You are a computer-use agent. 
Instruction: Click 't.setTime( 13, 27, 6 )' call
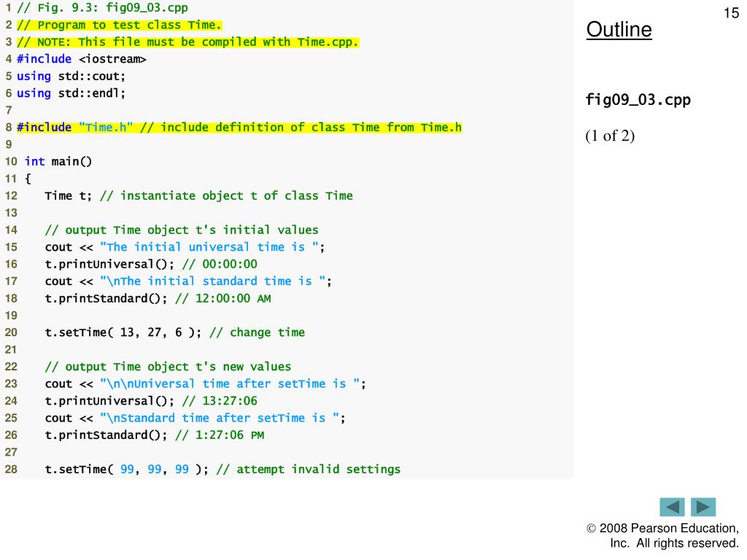point(123,332)
